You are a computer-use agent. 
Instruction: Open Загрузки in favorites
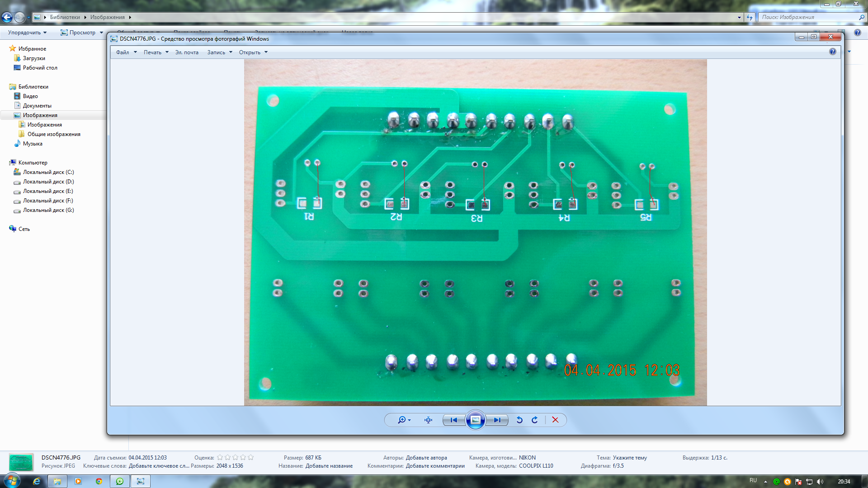34,58
